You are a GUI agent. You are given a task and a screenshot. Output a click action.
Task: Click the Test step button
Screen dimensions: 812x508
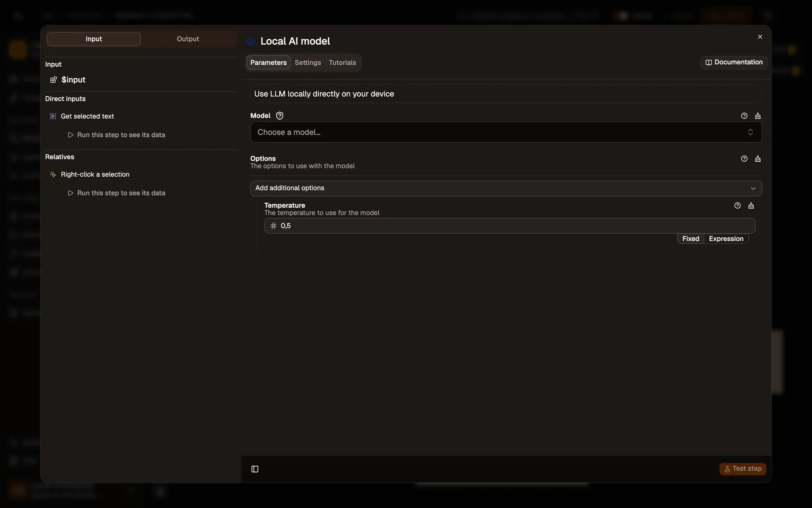tap(743, 469)
